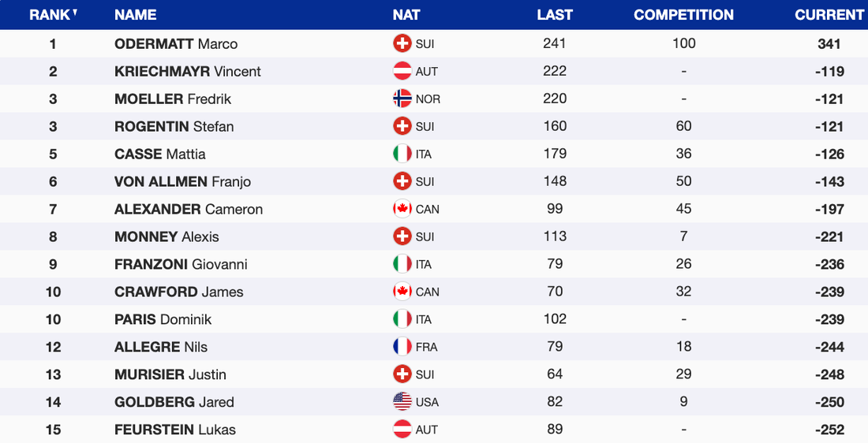
Task: Open ODERMATT Marco athlete link
Action: click(176, 44)
